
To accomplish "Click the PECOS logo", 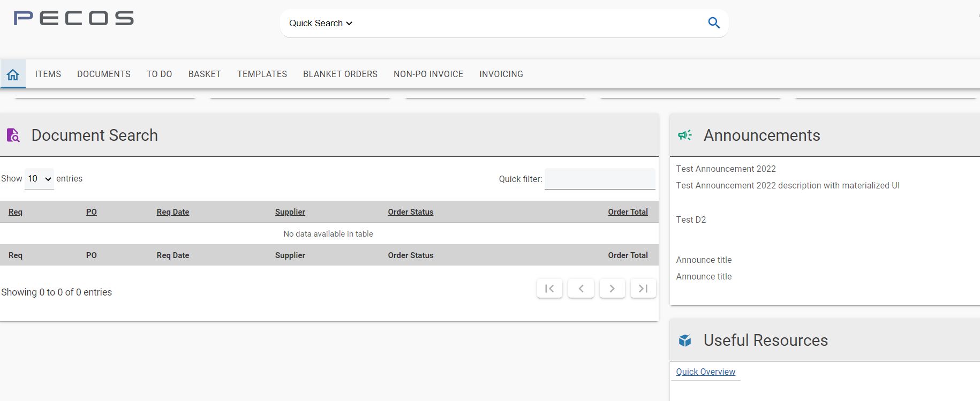I will point(74,18).
